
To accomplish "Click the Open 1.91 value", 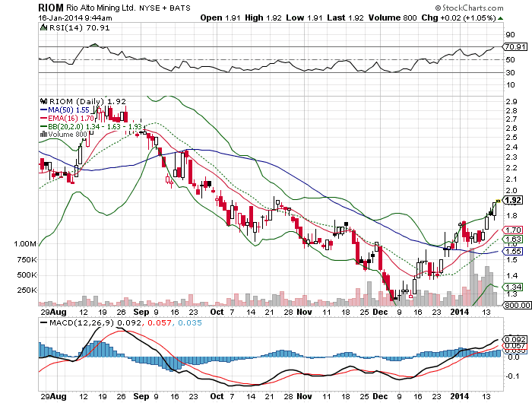I will (x=220, y=18).
